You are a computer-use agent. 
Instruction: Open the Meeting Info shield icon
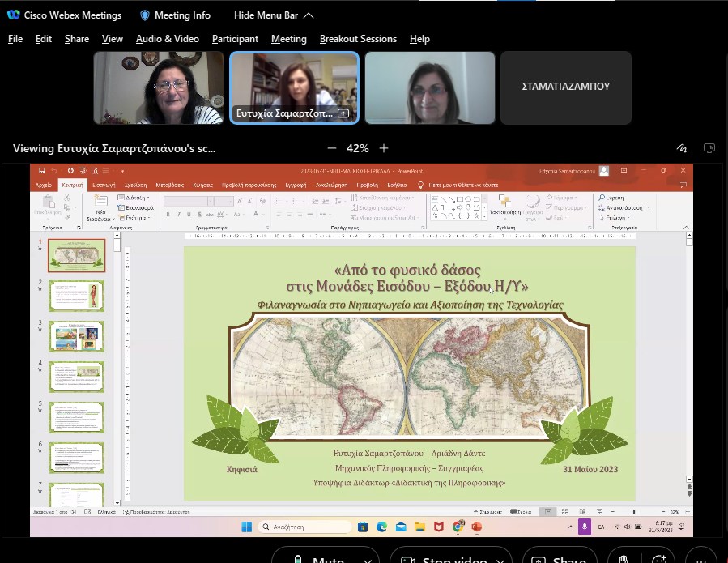pos(145,15)
